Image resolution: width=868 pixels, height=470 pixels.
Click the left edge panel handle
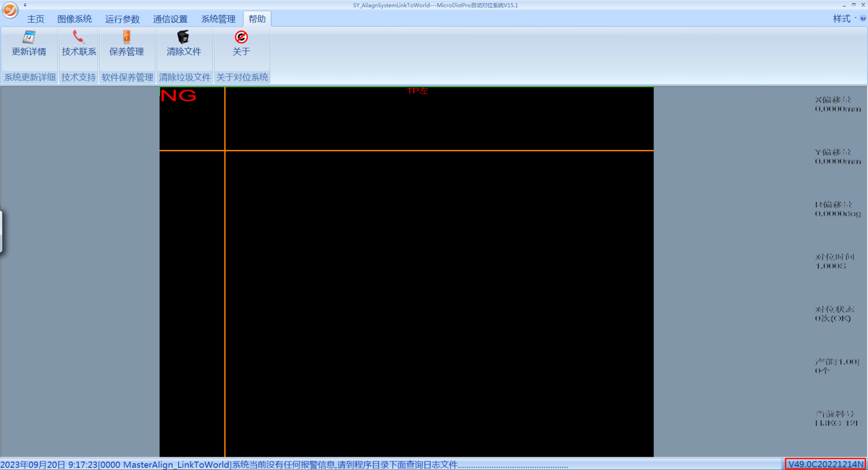pos(1,231)
